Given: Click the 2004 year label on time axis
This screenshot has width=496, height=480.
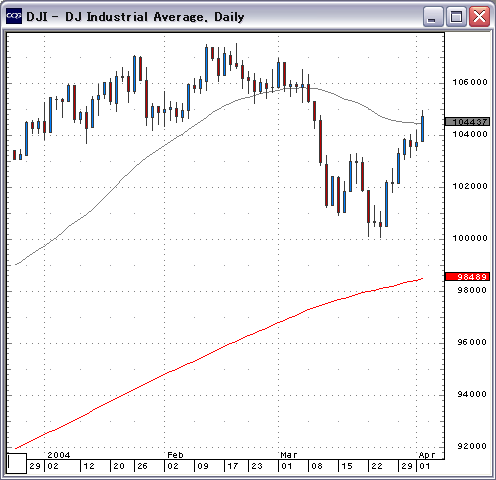Looking at the screenshot, I should (59, 455).
